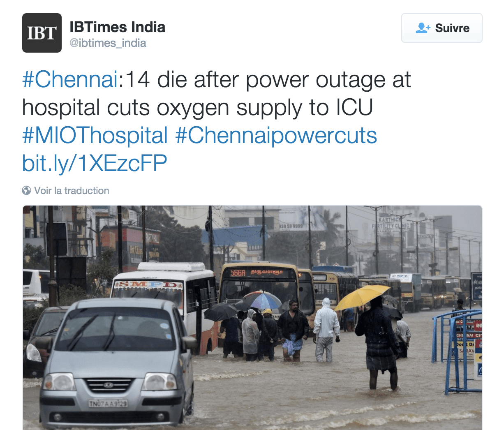Open the #Chennaipowercuts hashtag
Image resolution: width=504 pixels, height=430 pixels.
[276, 136]
